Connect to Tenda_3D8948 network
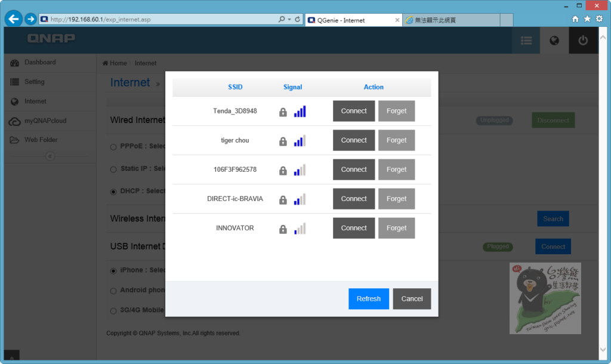This screenshot has height=364, width=611. [354, 111]
